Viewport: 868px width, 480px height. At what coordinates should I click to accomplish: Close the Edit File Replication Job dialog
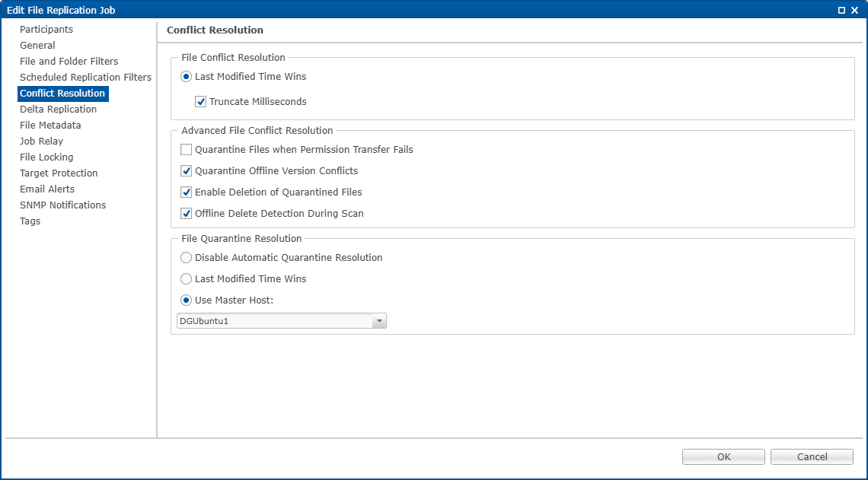click(854, 10)
